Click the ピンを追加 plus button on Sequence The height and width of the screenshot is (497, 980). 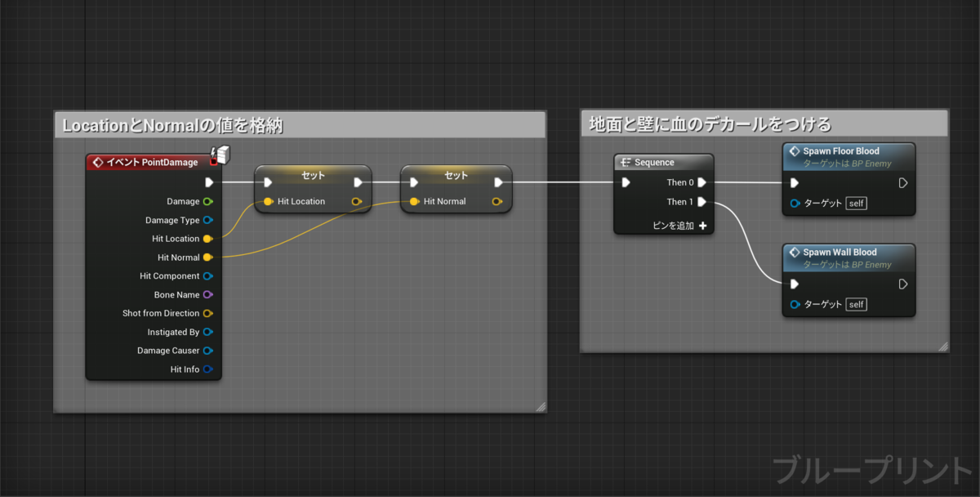(x=702, y=226)
